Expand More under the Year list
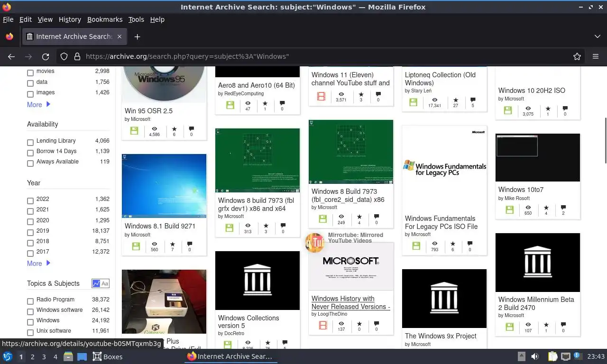This screenshot has height=364, width=607. point(38,264)
